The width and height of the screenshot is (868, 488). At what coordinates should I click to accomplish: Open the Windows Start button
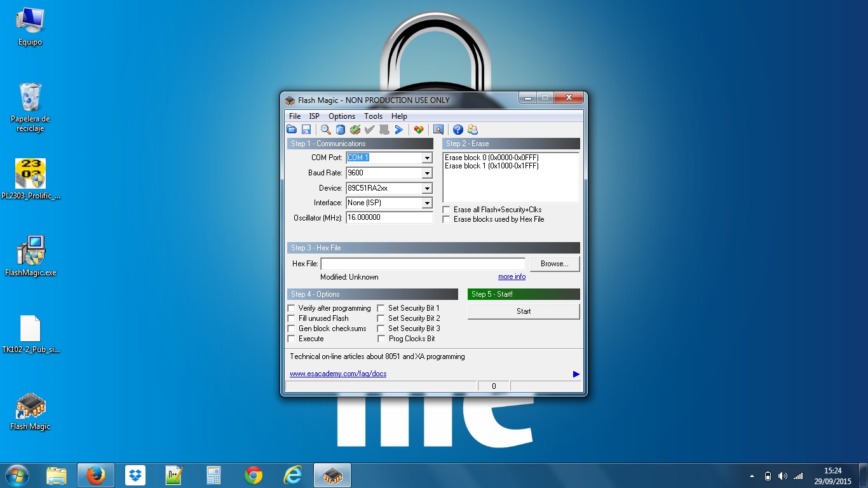tap(17, 475)
